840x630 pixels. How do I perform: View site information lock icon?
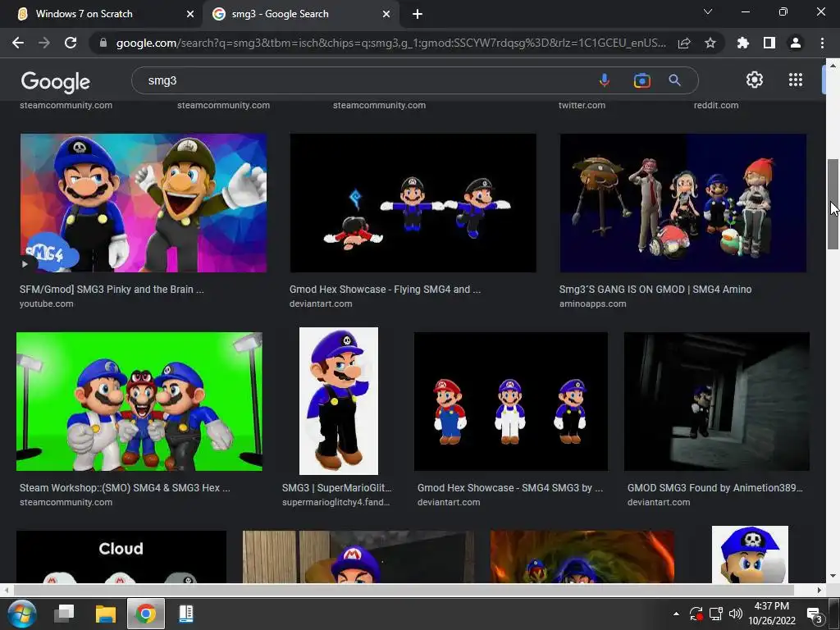click(103, 43)
